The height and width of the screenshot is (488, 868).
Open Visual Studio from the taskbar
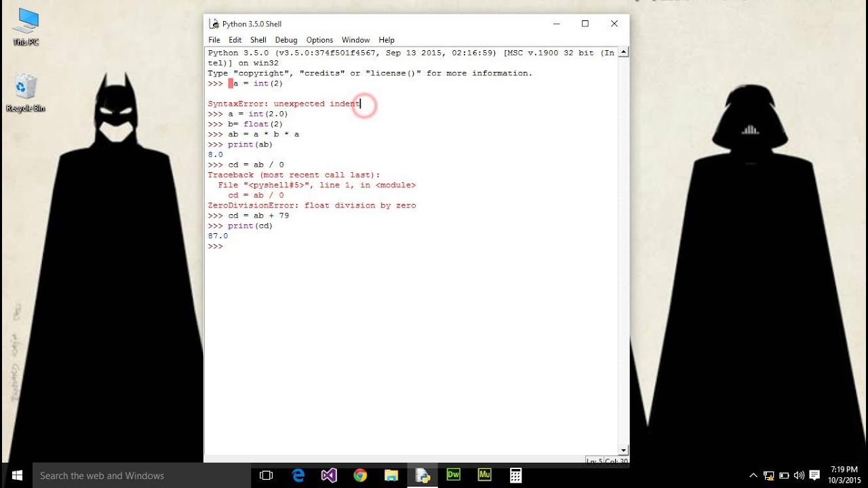click(329, 475)
